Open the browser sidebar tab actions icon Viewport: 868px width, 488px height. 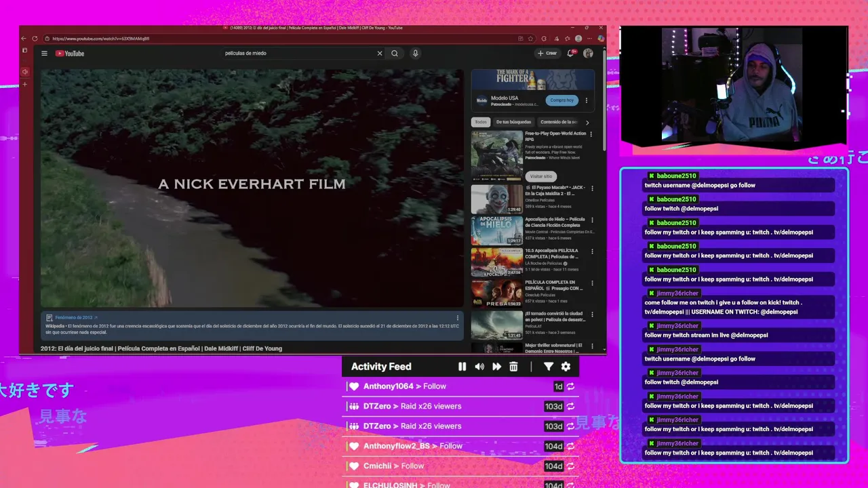24,50
